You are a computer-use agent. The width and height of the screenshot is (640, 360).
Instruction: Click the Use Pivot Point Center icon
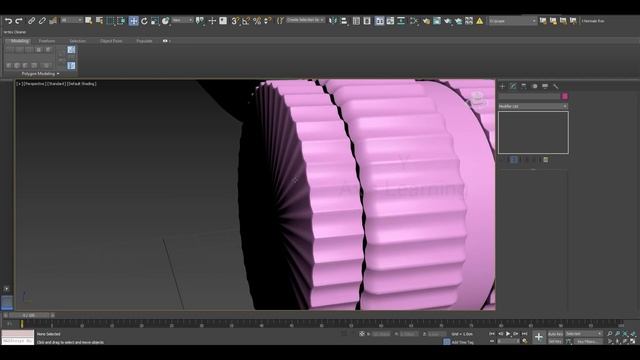click(200, 21)
